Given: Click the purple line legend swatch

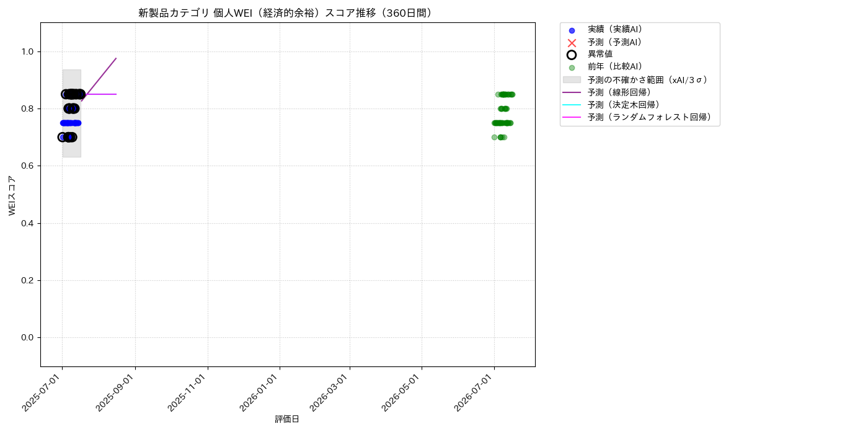Looking at the screenshot, I should coord(572,92).
